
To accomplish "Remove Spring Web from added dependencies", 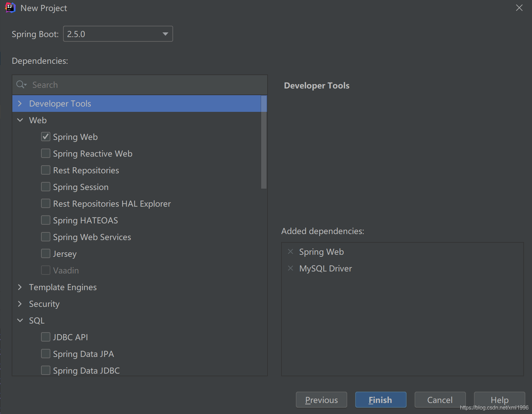I will click(291, 251).
